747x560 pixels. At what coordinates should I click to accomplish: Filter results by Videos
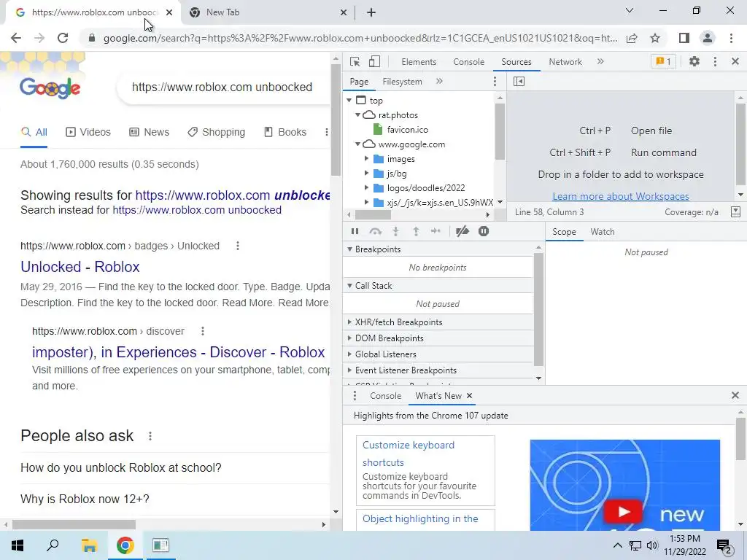[x=88, y=132]
